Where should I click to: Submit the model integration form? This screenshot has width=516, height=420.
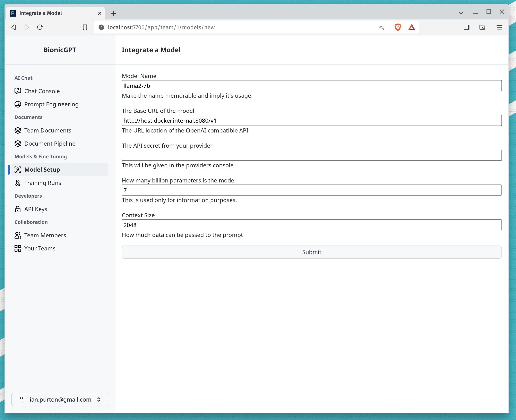pos(312,252)
